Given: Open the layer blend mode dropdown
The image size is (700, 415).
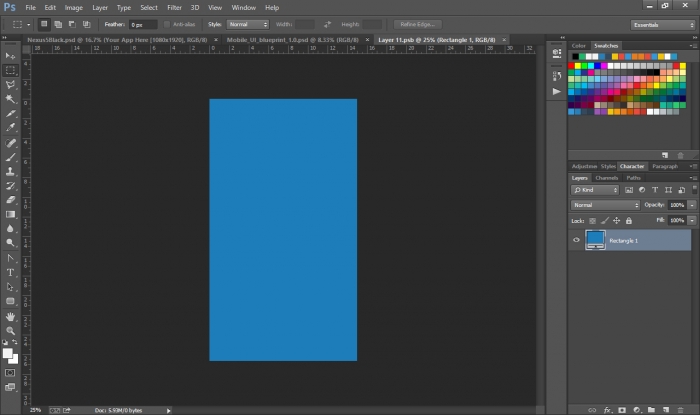Looking at the screenshot, I should pyautogui.click(x=605, y=205).
